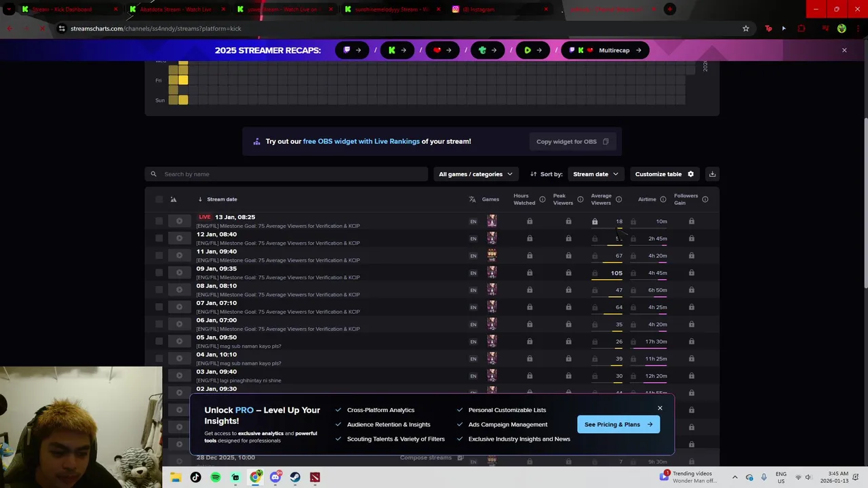Click locked Peak Viewers for 09 Jan stream
The image size is (868, 488).
click(x=568, y=272)
